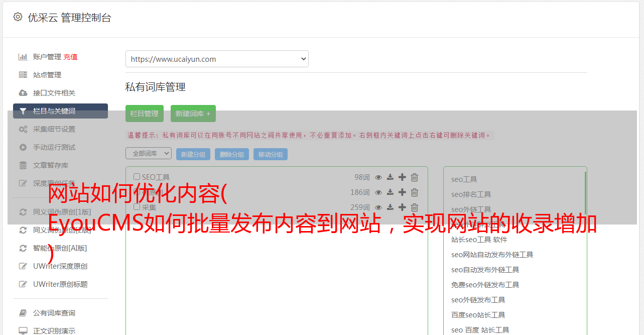Click the eye icon in the 186词 row
Viewport: 644px width, 335px height.
378,192
